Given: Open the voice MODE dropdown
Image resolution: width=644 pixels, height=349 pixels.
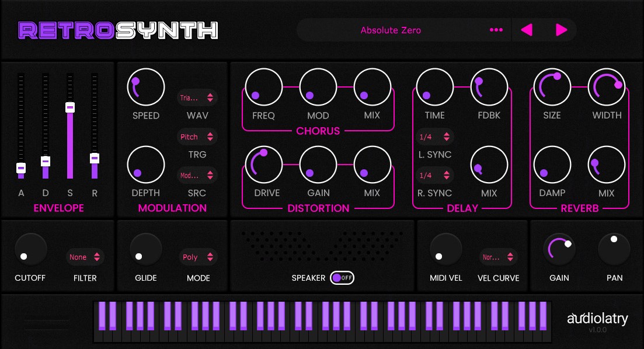Looking at the screenshot, I should coord(199,257).
